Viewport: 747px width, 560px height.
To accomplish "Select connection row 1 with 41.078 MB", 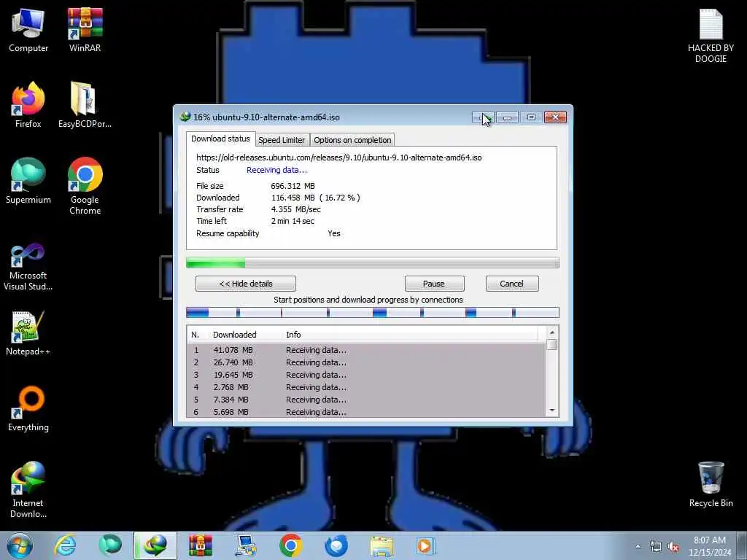I will (366, 350).
